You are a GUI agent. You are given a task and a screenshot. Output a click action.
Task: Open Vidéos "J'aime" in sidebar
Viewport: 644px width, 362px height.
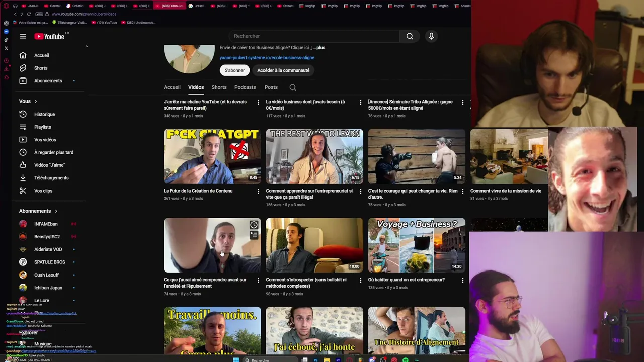click(x=48, y=165)
